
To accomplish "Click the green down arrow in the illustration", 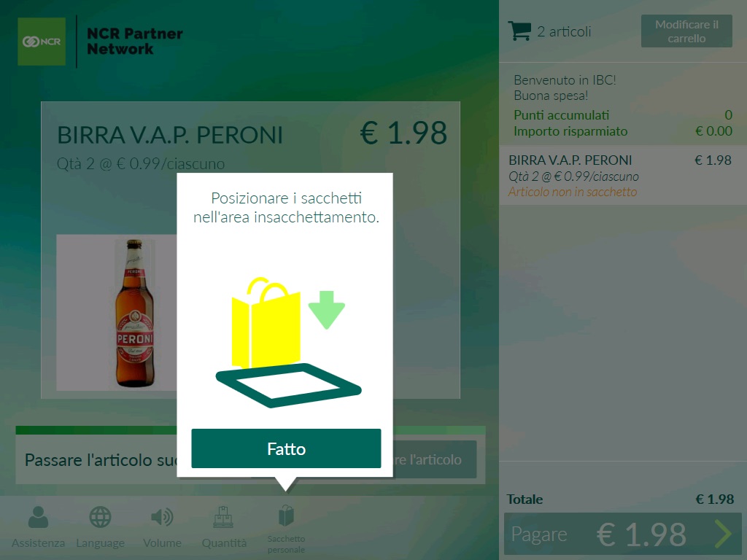I will 326,309.
